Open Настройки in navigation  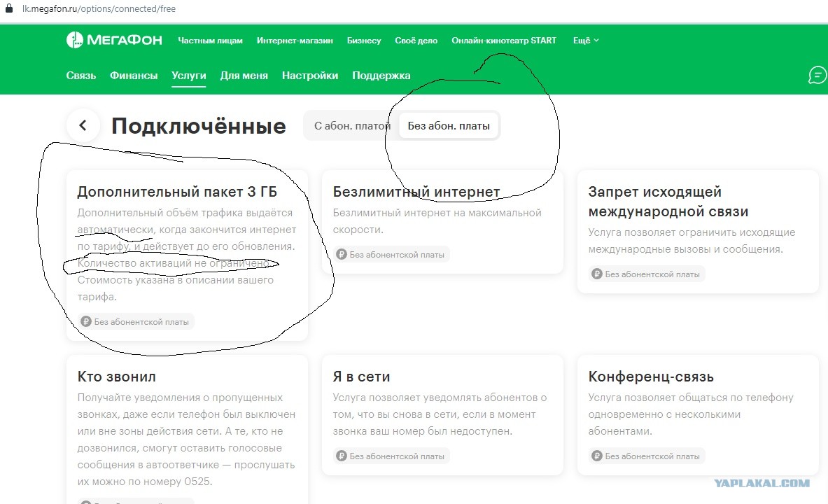coord(310,76)
